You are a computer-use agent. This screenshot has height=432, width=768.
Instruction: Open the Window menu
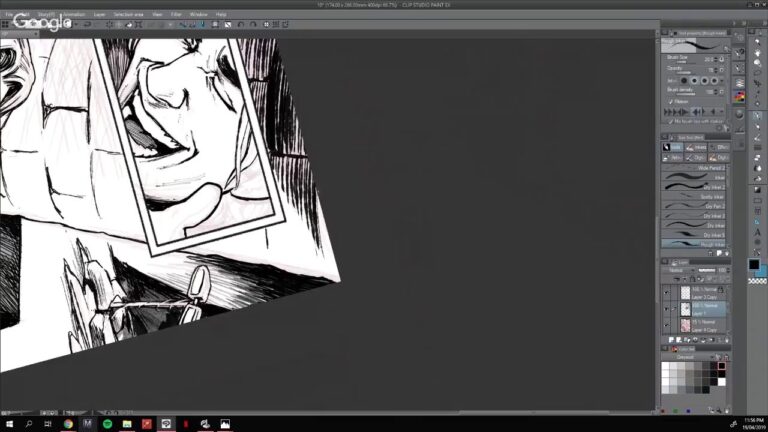pos(198,15)
